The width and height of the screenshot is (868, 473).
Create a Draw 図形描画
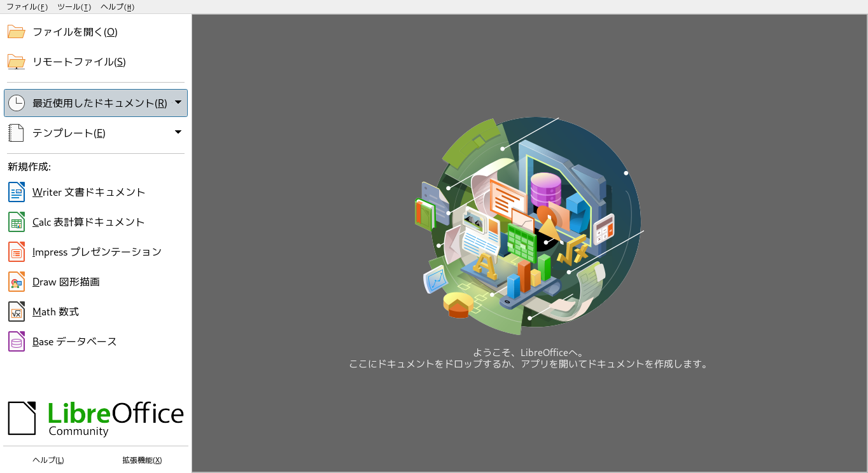click(95, 282)
